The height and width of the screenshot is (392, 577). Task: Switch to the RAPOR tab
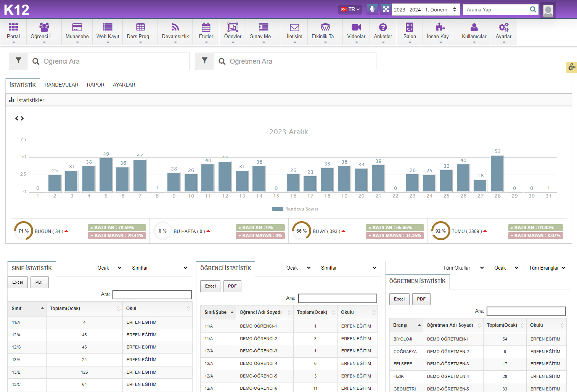96,85
